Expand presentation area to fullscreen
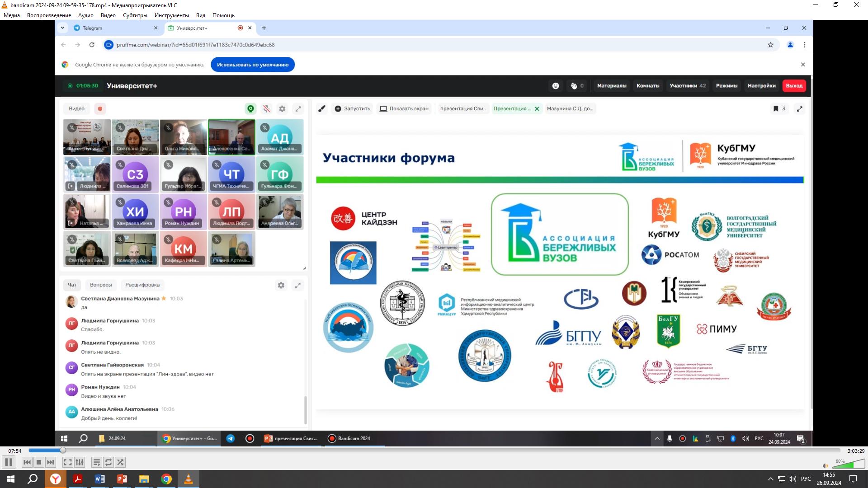The image size is (868, 488). (799, 108)
